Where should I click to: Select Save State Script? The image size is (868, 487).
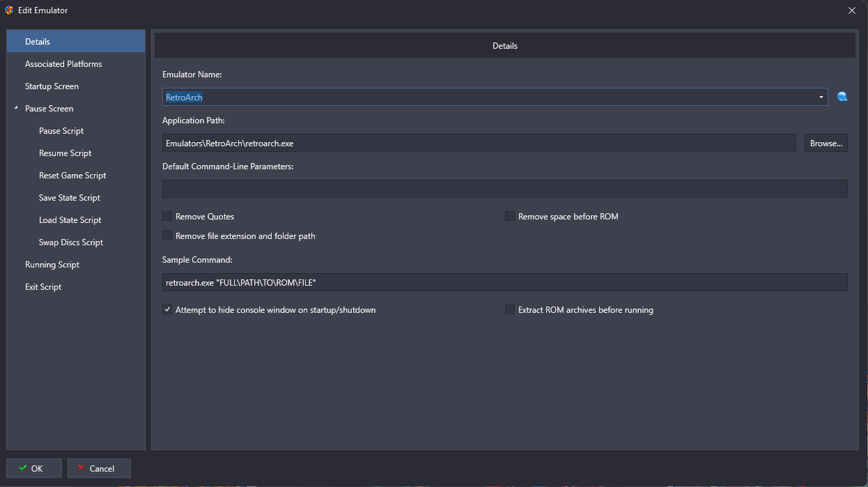(70, 197)
